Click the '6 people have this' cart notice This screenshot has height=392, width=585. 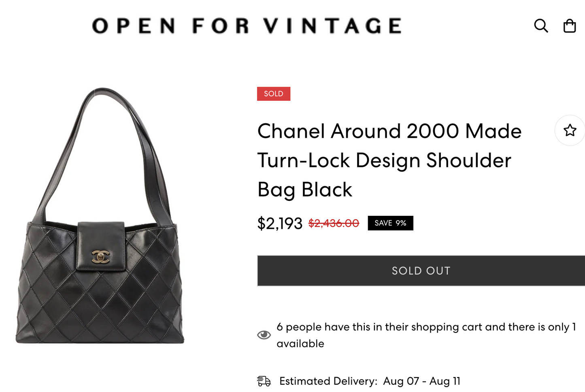pyautogui.click(x=426, y=327)
